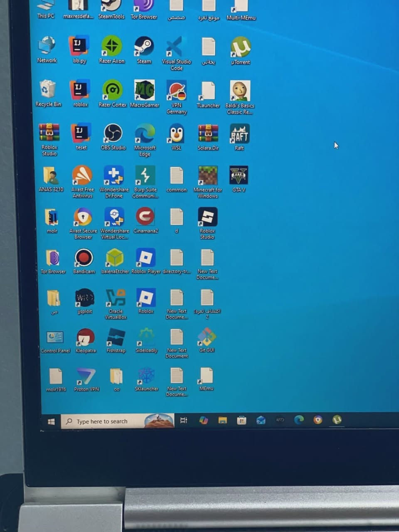Open Task View on the taskbar
The height and width of the screenshot is (532, 399).
point(184,420)
